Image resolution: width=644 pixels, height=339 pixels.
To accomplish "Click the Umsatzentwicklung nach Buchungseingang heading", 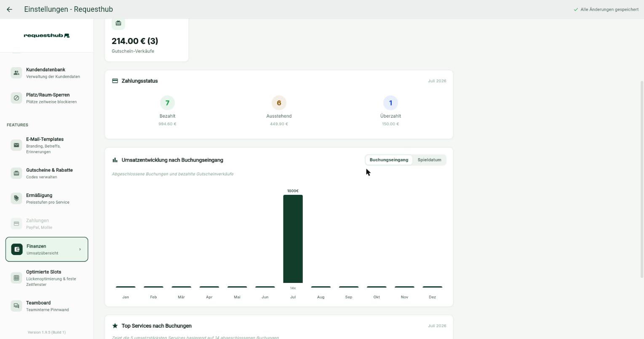I will (172, 160).
